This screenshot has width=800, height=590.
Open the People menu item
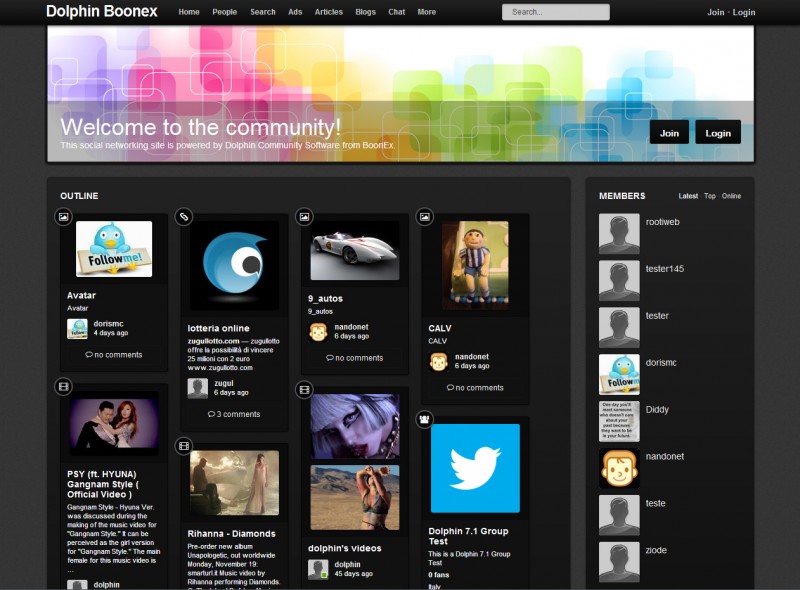224,12
